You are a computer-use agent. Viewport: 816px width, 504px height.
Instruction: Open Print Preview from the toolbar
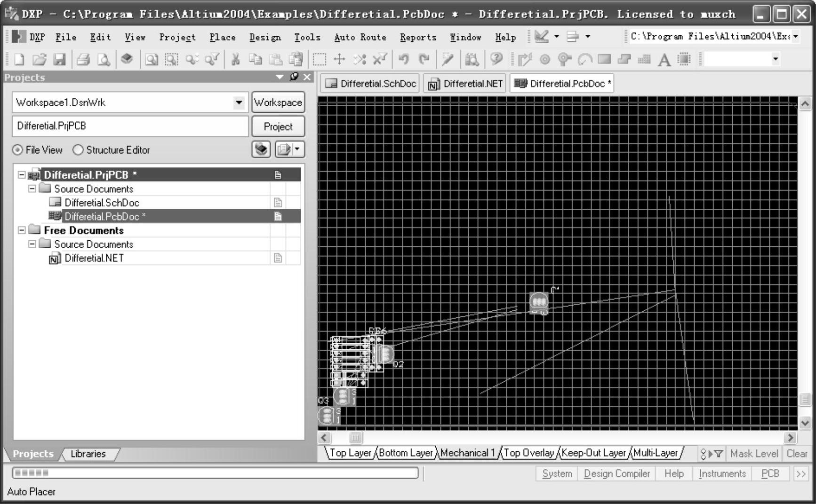(104, 59)
